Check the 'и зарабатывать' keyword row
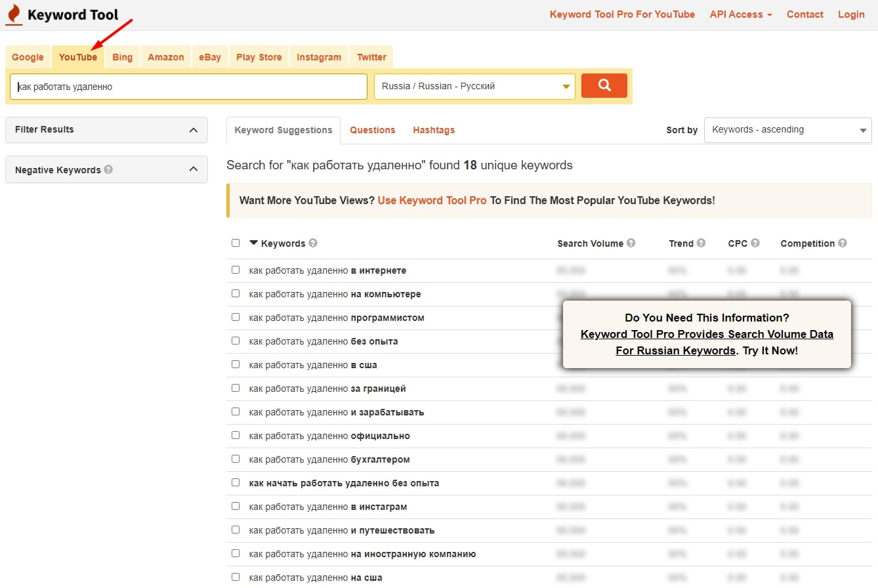 coord(236,411)
